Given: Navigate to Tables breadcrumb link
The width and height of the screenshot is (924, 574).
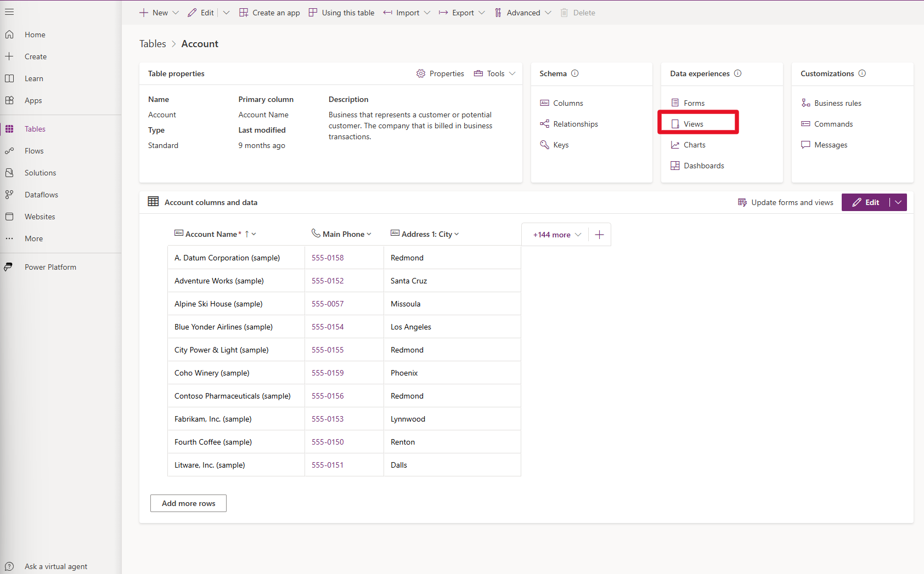Looking at the screenshot, I should coord(153,44).
